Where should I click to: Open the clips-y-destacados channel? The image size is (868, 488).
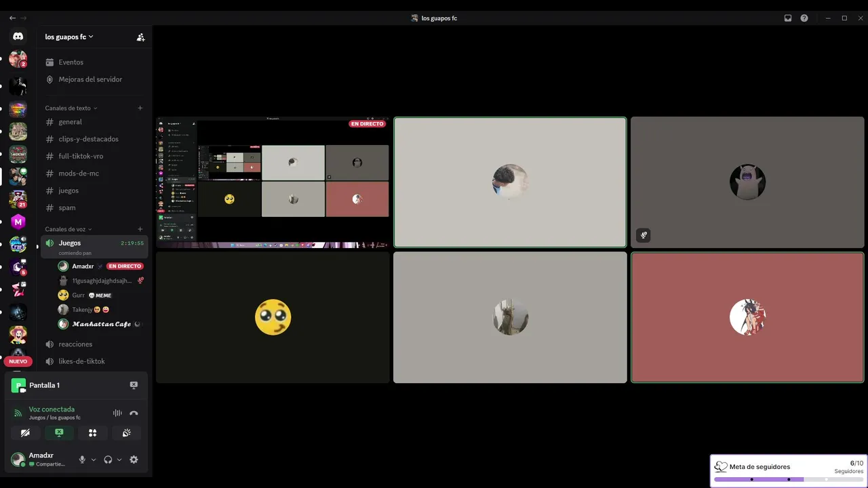pyautogui.click(x=94, y=139)
